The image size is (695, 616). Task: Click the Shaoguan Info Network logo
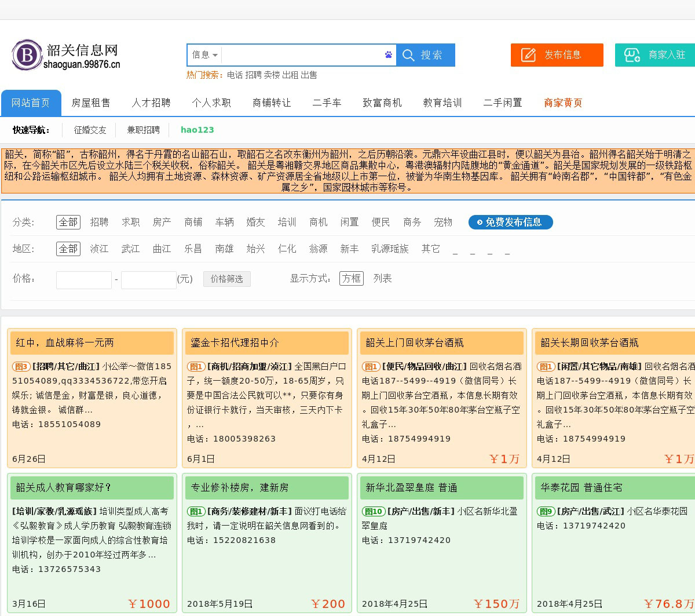(x=65, y=56)
